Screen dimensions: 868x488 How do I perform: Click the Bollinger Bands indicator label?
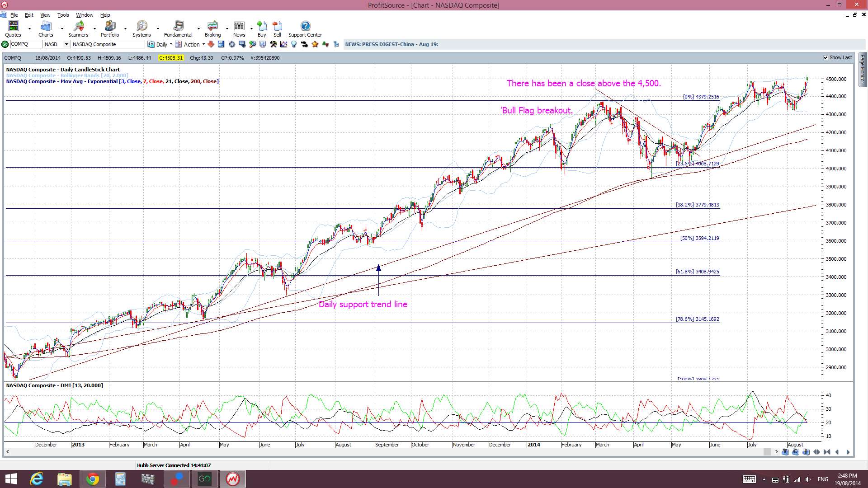67,75
